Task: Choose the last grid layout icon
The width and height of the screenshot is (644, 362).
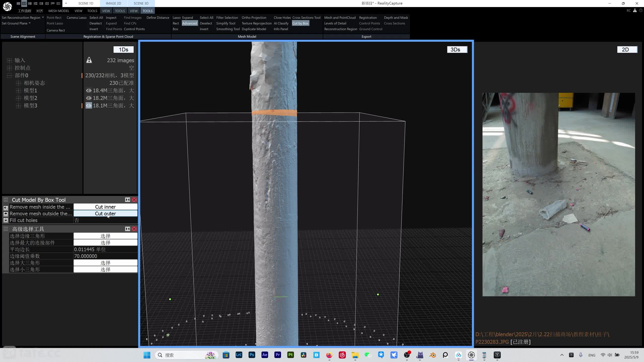Action: point(58,4)
